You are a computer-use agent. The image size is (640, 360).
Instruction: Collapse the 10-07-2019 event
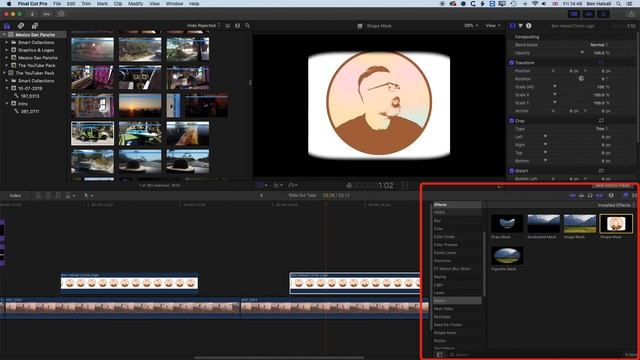click(7, 88)
